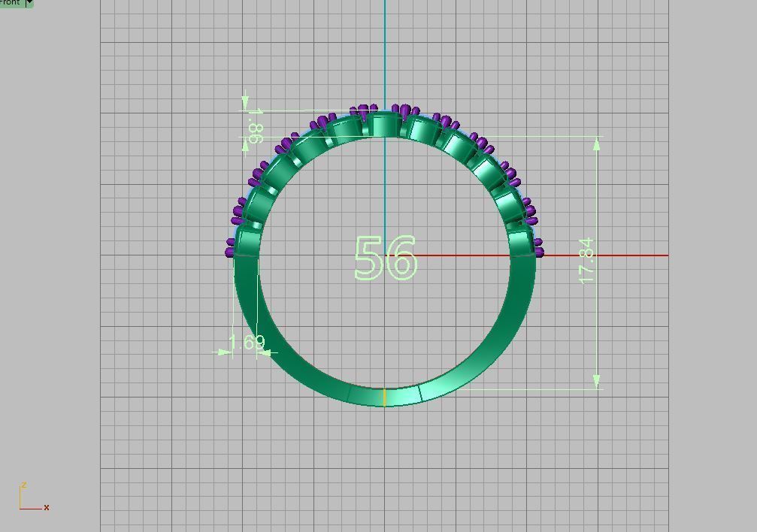Image resolution: width=757 pixels, height=532 pixels.
Task: Select the 17.84 diameter dimension label
Action: click(x=586, y=261)
